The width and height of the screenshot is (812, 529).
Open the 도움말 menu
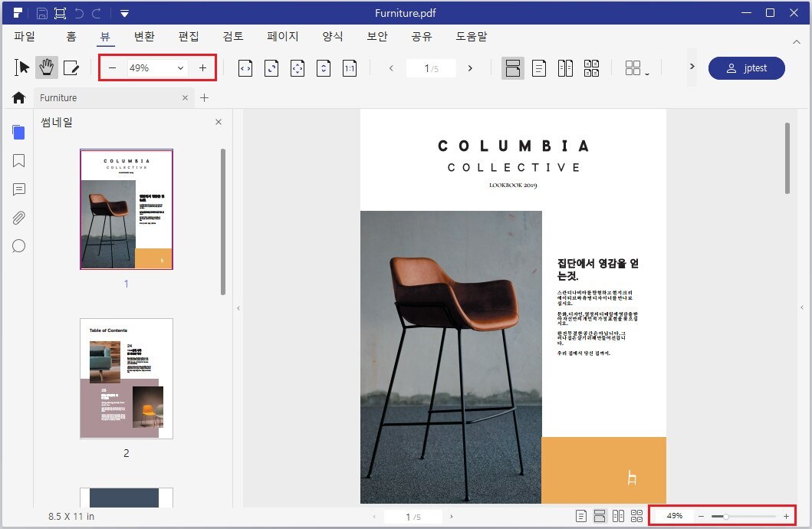[x=472, y=36]
